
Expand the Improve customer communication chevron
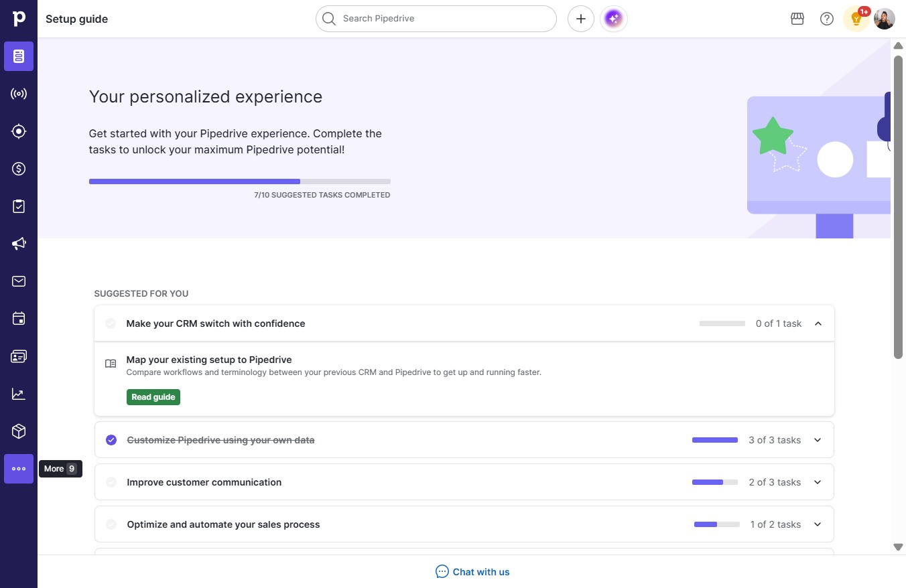pyautogui.click(x=818, y=482)
